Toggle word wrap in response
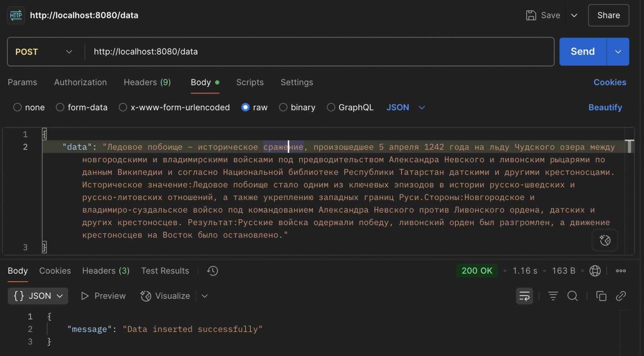This screenshot has height=356, width=644. [524, 296]
